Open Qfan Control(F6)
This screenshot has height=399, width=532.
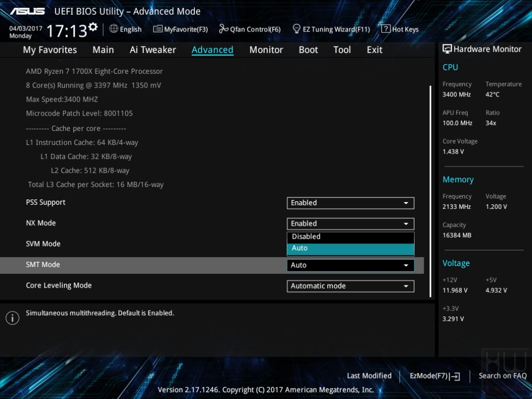point(250,29)
